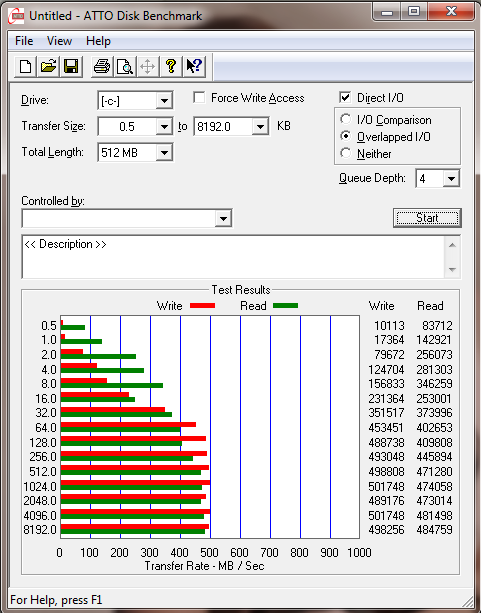
Task: Click the read value 83712
Action: [437, 326]
